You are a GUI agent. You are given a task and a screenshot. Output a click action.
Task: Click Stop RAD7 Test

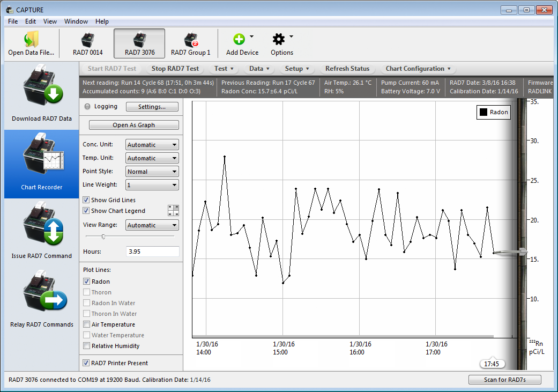[175, 68]
